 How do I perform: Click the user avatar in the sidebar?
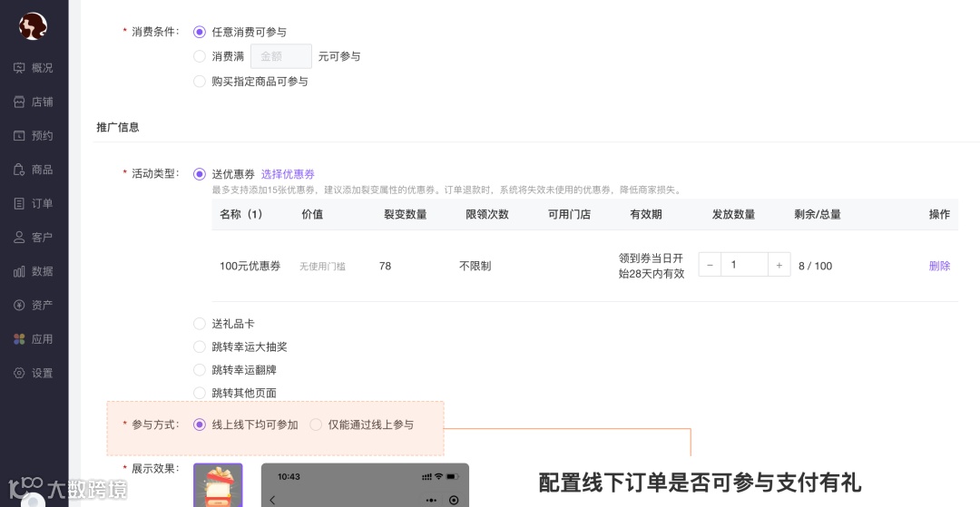point(34,26)
